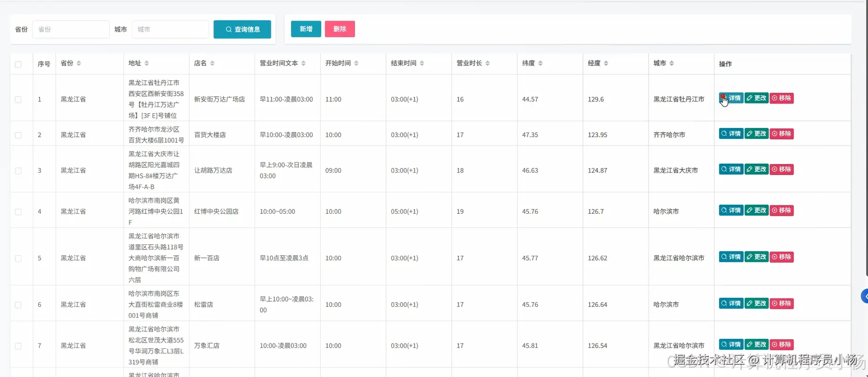
Task: Open 详情 for 万象汇店 row
Action: click(731, 344)
